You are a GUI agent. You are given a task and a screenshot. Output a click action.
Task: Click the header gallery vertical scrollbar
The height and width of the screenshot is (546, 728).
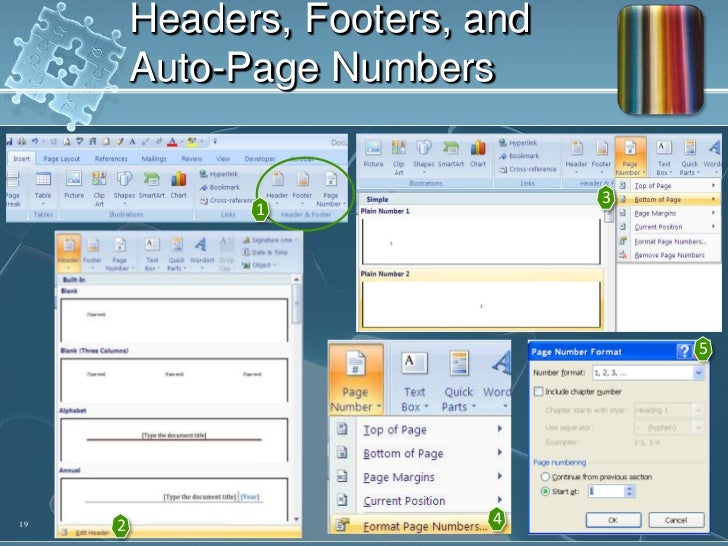296,399
